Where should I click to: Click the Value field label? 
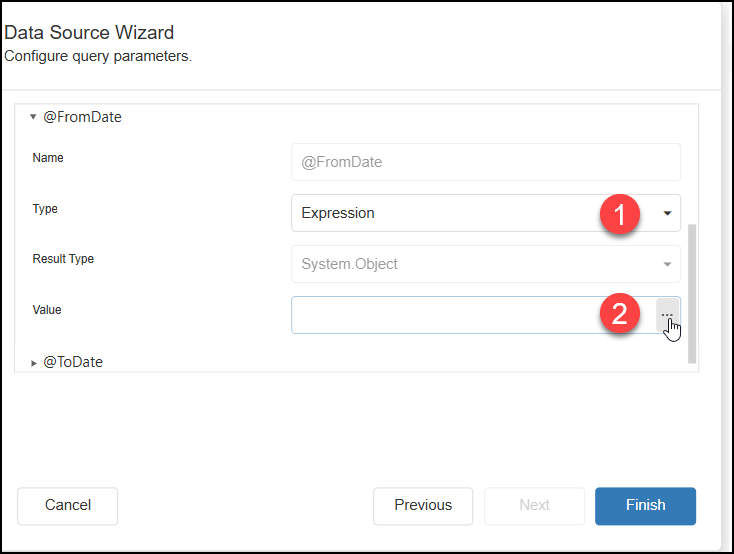pyautogui.click(x=47, y=310)
